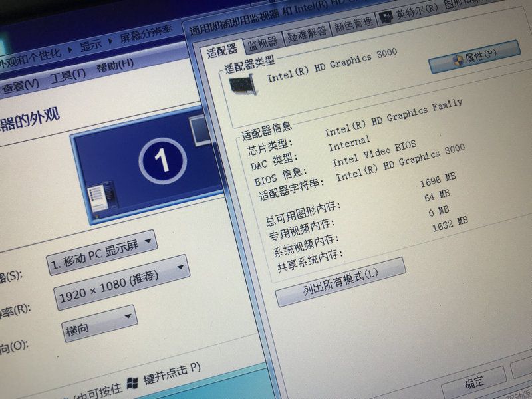Click the 1632 MB shared memory value

pos(450,224)
